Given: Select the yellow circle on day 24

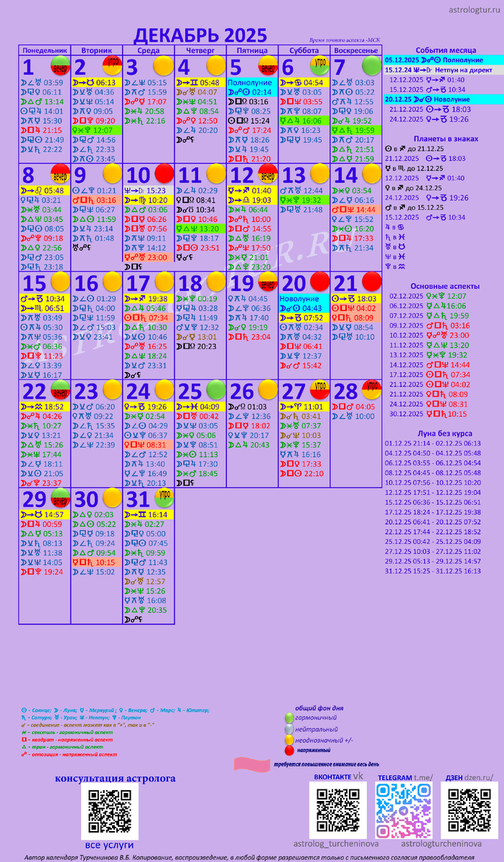Looking at the screenshot, I should tap(163, 389).
